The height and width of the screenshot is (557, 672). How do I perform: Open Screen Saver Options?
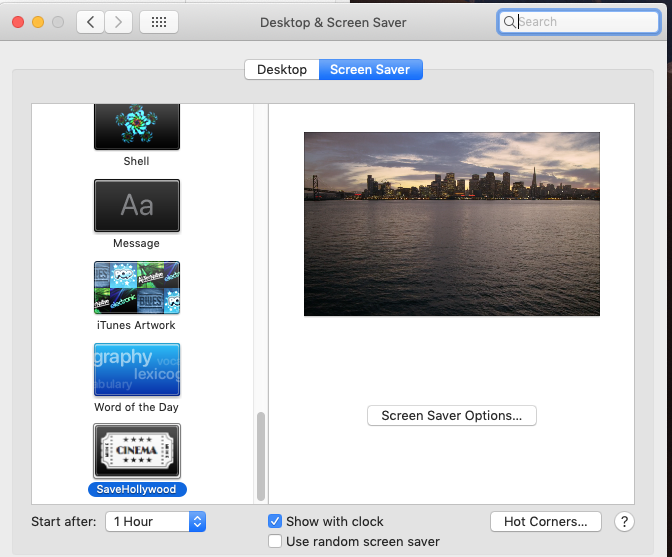tap(452, 415)
